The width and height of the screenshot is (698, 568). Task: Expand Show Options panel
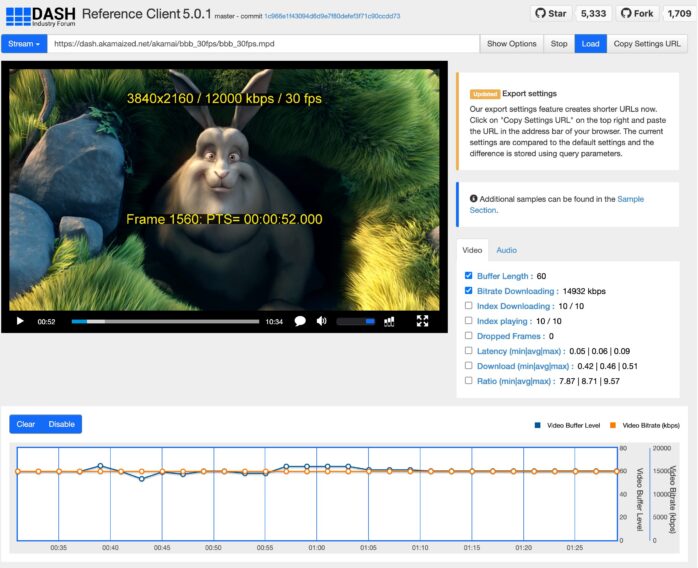[511, 44]
